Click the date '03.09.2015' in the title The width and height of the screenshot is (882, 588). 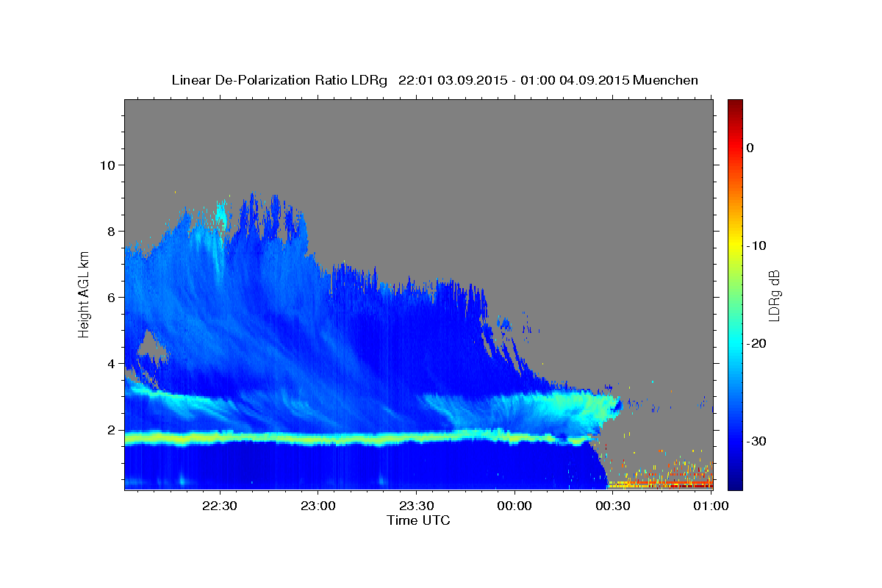click(x=471, y=80)
